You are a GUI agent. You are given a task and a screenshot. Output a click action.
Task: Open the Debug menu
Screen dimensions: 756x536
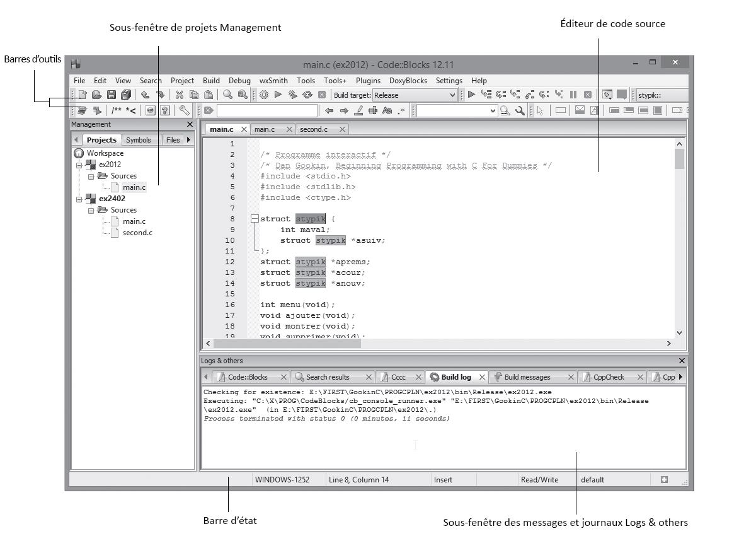[239, 81]
